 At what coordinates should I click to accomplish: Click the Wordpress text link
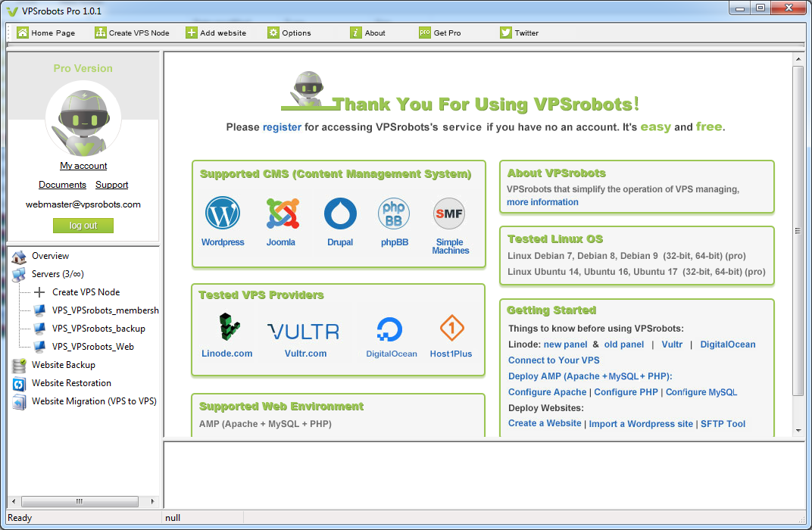click(x=223, y=242)
